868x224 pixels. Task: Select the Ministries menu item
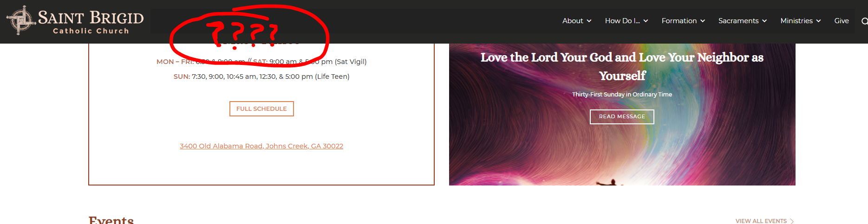[x=796, y=21]
